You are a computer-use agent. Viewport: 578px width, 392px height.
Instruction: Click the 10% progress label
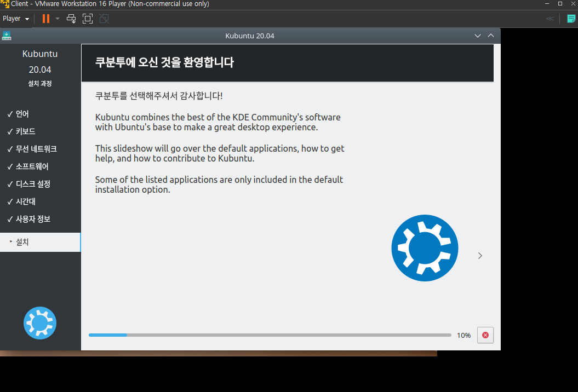(x=463, y=335)
